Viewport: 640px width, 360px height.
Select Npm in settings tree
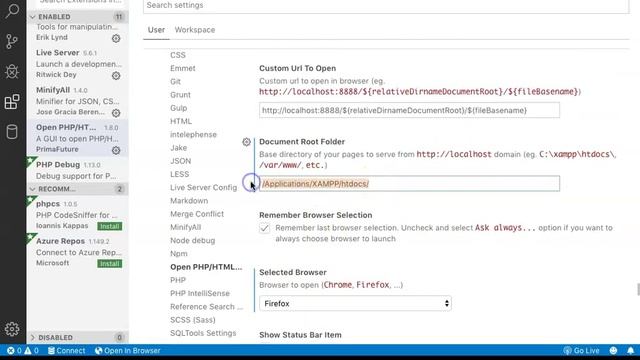179,253
